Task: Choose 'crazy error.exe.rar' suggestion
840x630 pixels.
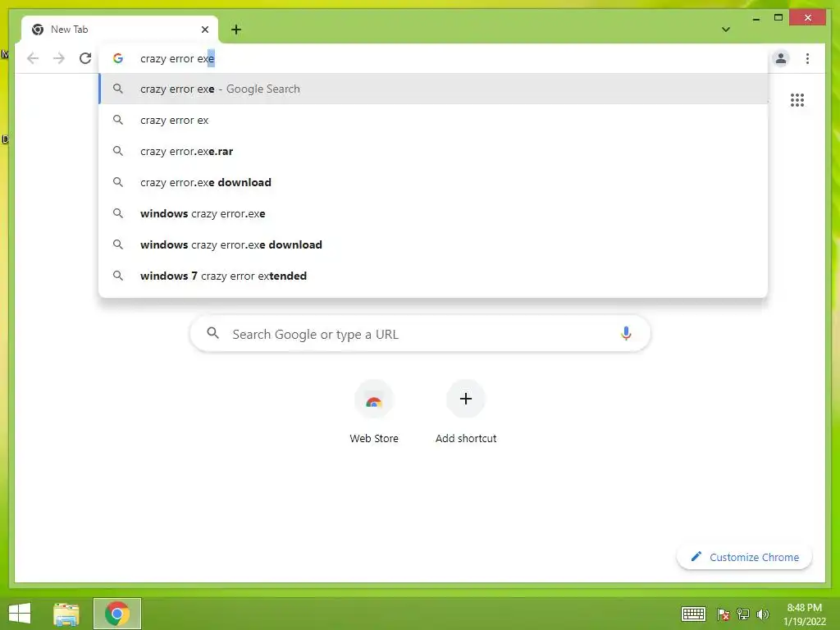Action: click(x=433, y=151)
